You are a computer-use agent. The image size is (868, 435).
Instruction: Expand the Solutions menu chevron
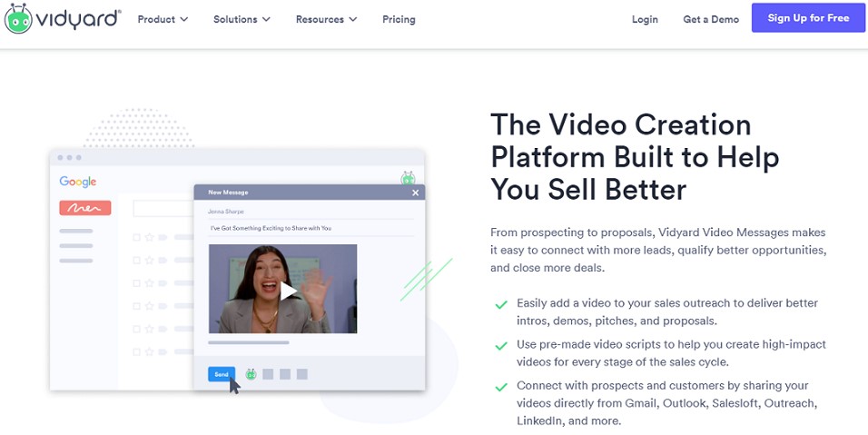click(266, 19)
